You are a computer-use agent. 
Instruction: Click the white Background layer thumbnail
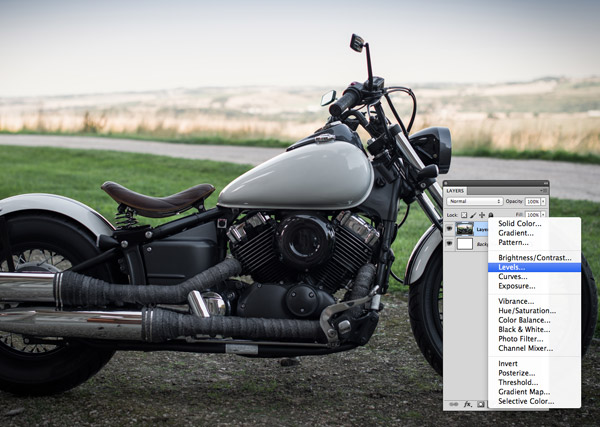click(x=465, y=244)
